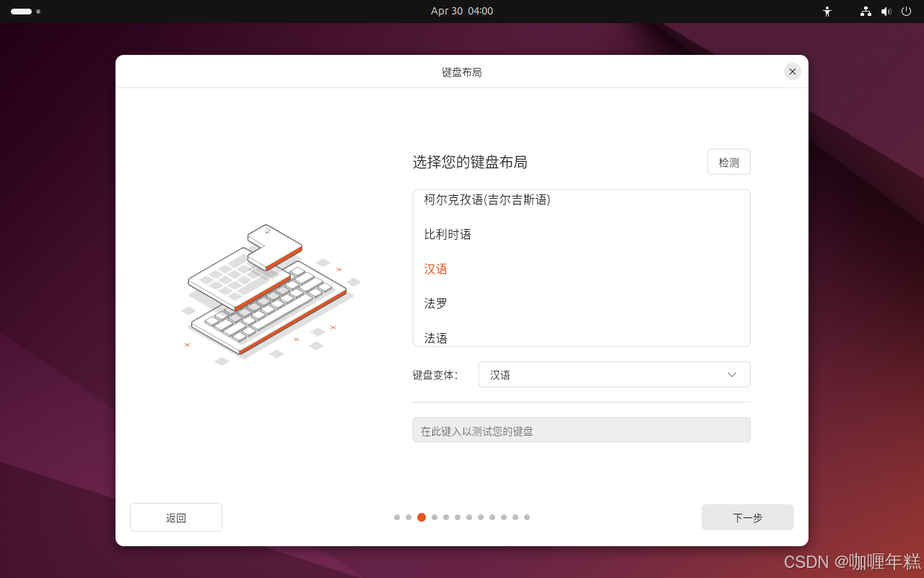Click the volume speaker icon in top bar
Image resolution: width=924 pixels, height=578 pixels.
[x=886, y=12]
